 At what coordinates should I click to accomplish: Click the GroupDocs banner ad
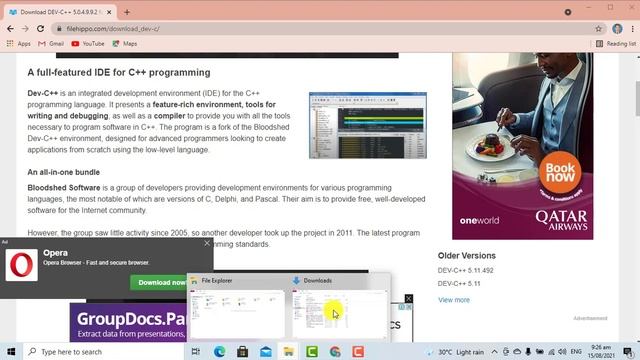tap(128, 322)
